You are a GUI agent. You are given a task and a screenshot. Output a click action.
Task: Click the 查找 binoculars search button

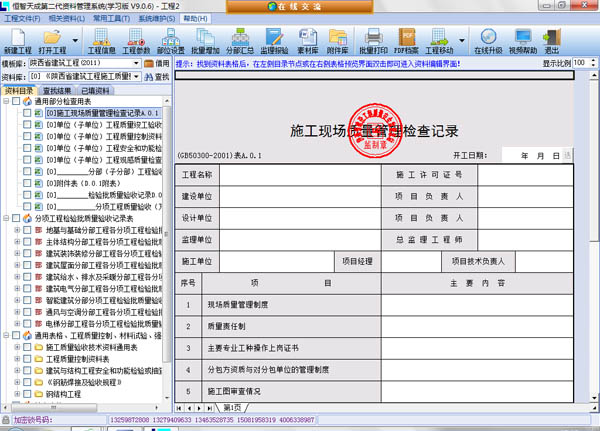[x=157, y=77]
